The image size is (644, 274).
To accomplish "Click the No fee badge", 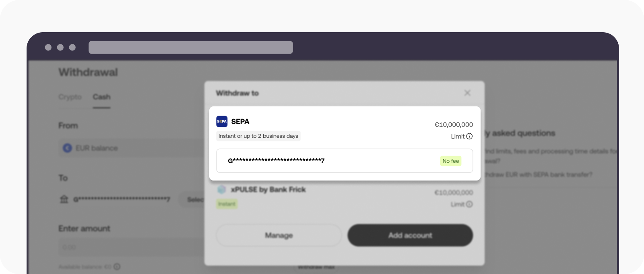I will point(450,161).
